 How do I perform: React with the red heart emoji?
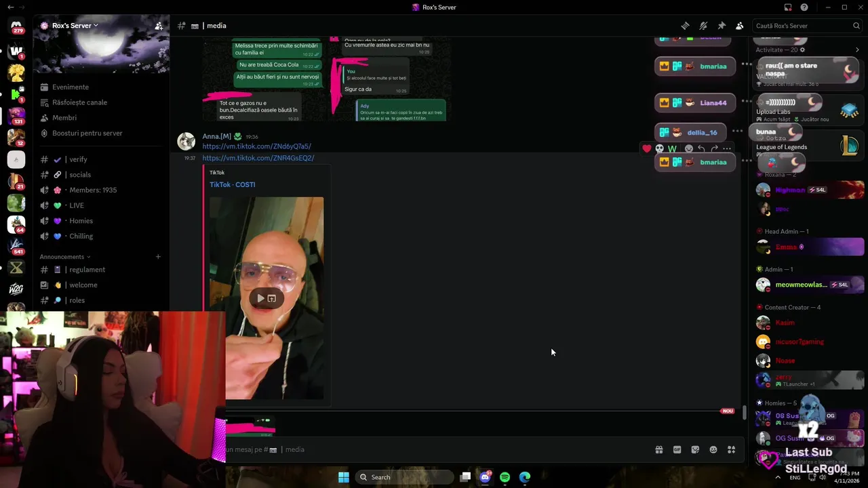coord(647,148)
